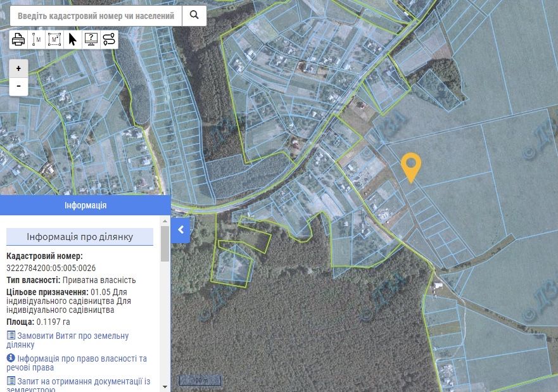Open Інформація про право власності link
558x392 pixels.
(x=77, y=363)
